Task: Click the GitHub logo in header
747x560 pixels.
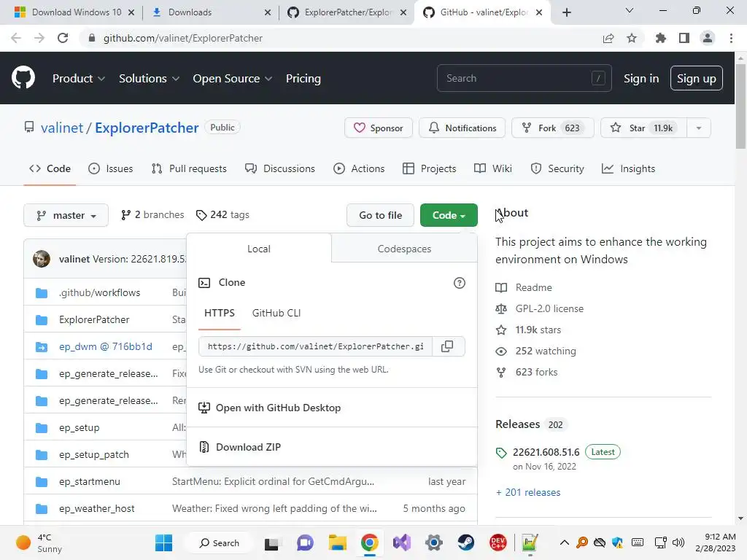Action: (x=23, y=78)
